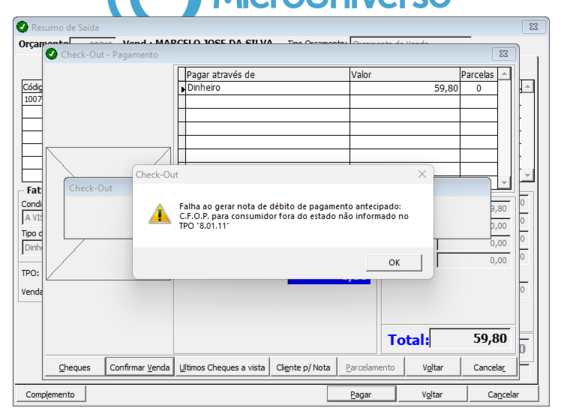564x411 pixels.
Task: Click Pagar in Resumo de Saída window
Action: (x=361, y=394)
